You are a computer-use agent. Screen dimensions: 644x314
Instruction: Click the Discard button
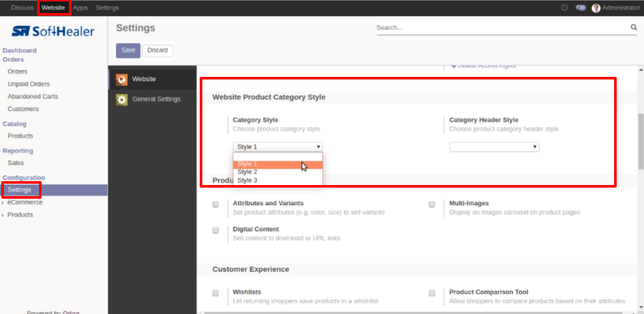[x=157, y=51]
